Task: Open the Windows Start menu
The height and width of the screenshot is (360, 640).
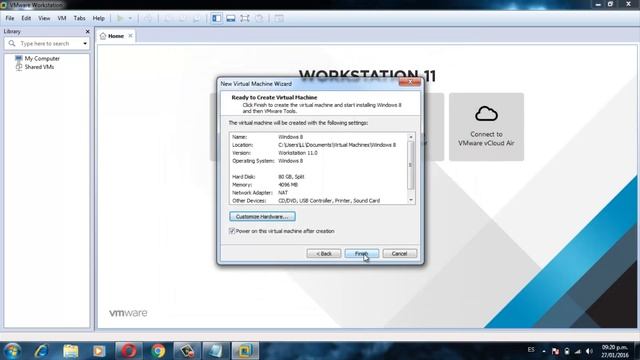Action: [x=12, y=351]
